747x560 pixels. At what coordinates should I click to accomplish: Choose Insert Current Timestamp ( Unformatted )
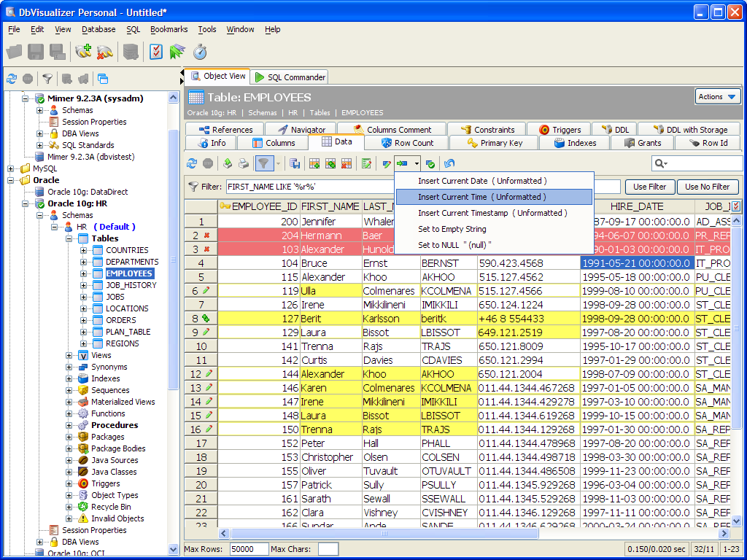(494, 213)
